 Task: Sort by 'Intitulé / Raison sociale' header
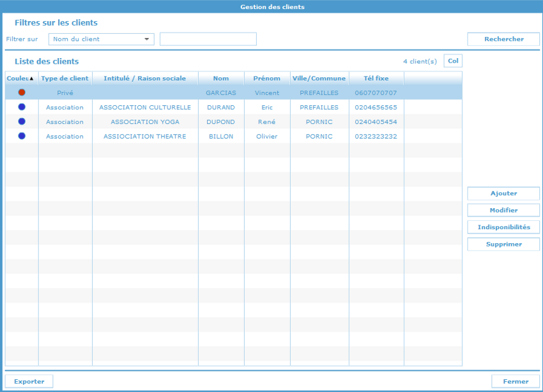[145, 78]
